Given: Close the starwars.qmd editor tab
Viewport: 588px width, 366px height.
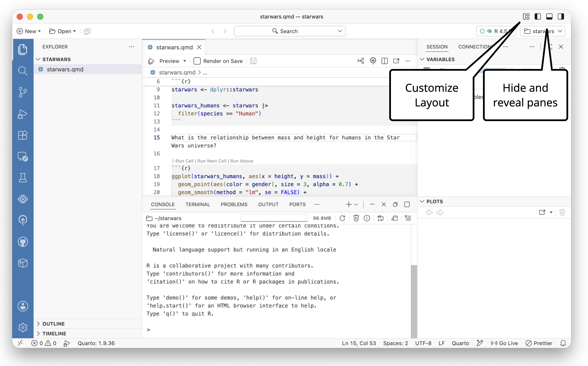Looking at the screenshot, I should (199, 47).
